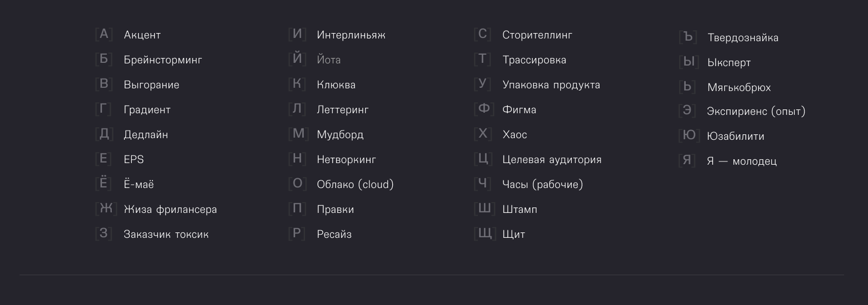Select the dimmed Йота entry
The width and height of the screenshot is (868, 305).
[x=329, y=60]
